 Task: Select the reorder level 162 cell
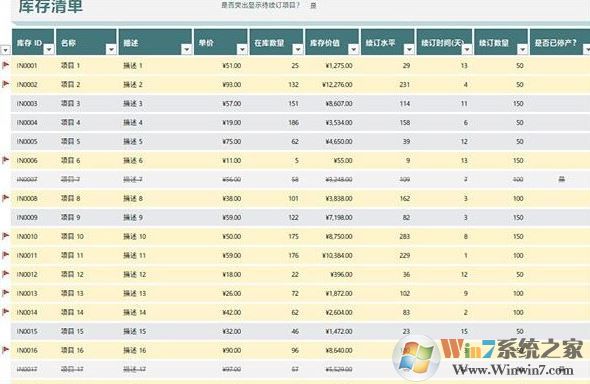tap(405, 198)
